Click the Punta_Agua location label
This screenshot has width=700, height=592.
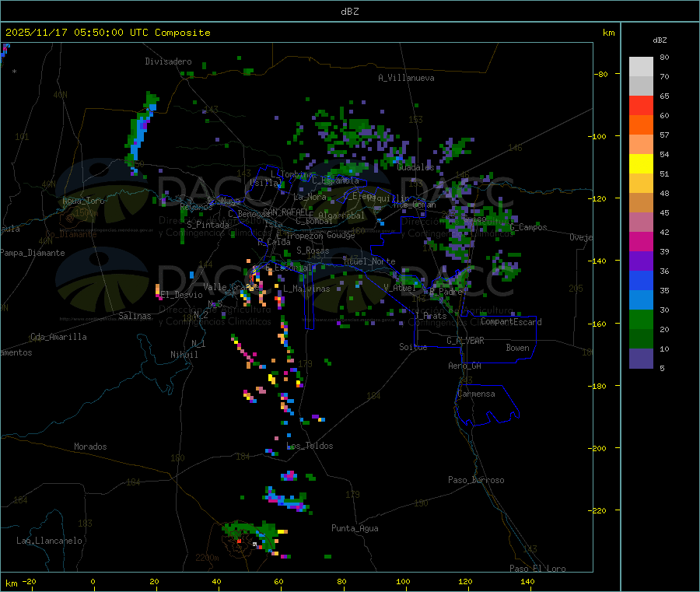point(355,528)
